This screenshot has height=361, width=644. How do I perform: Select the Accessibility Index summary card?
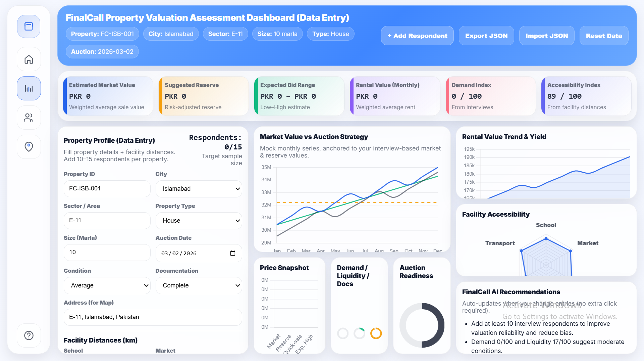(x=586, y=96)
